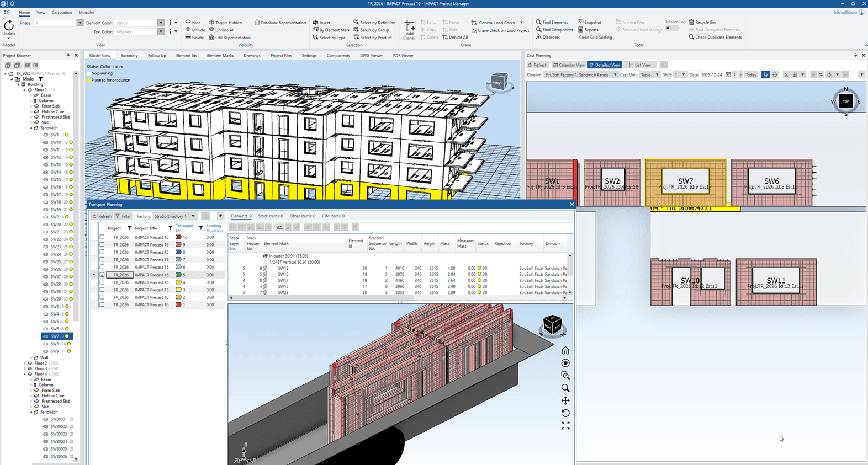Open the Calculation menu
868x465 pixels.
(62, 13)
